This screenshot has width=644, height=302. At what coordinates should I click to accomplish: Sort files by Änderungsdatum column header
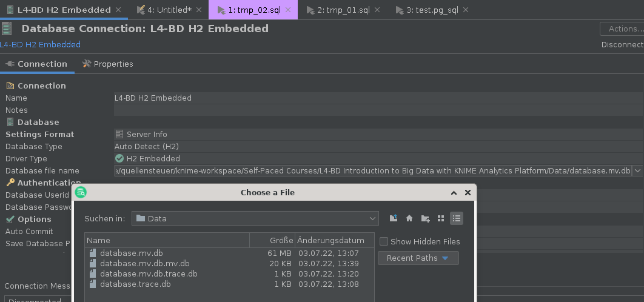[x=331, y=241]
